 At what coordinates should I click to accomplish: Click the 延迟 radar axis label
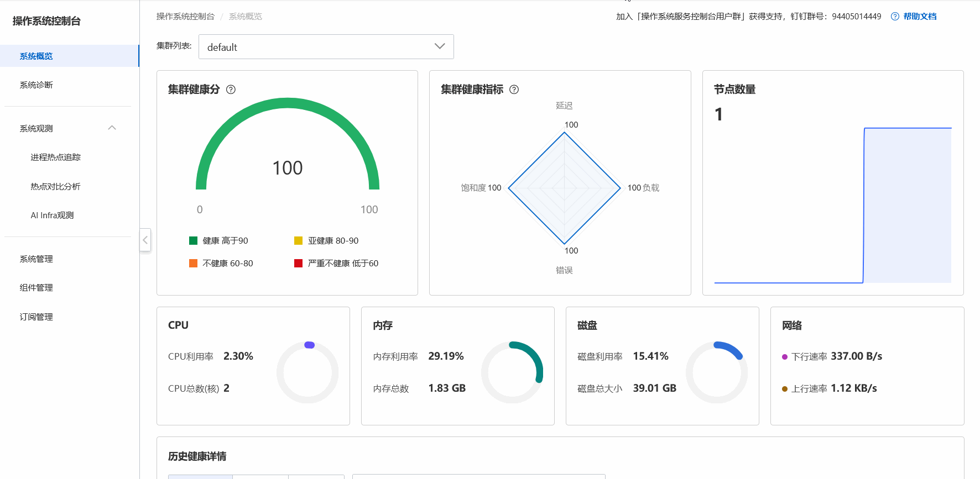tap(564, 106)
